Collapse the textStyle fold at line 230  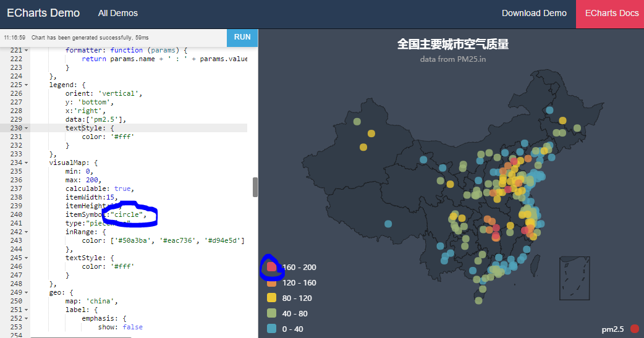27,128
